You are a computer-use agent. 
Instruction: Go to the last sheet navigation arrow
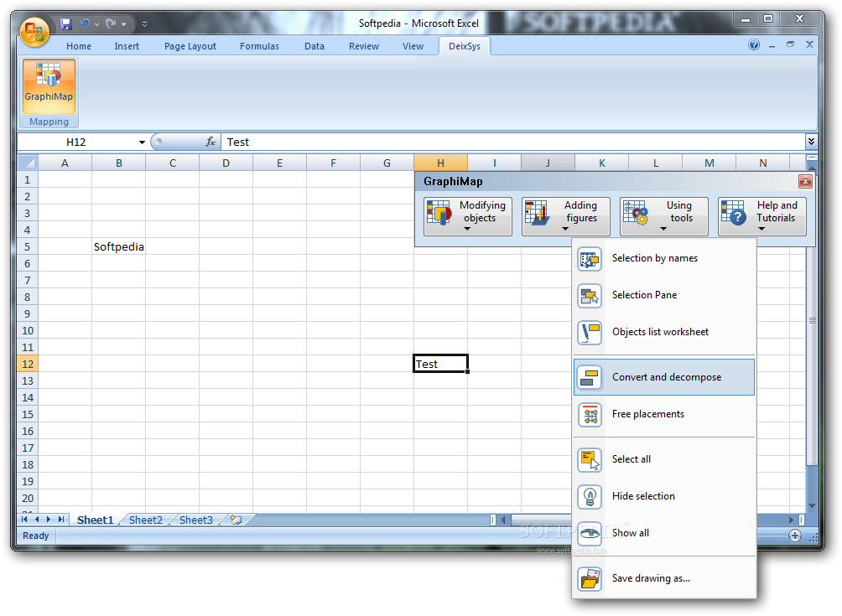(60, 520)
